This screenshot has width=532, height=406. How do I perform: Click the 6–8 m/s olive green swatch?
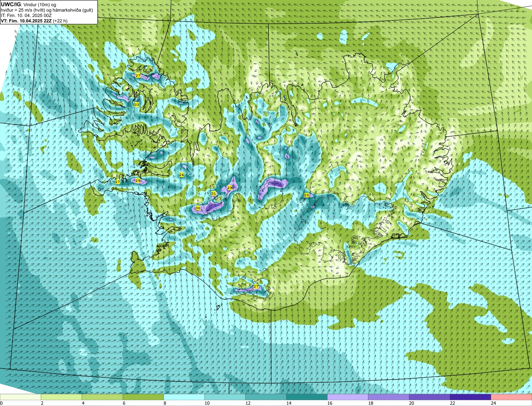pos(143,397)
